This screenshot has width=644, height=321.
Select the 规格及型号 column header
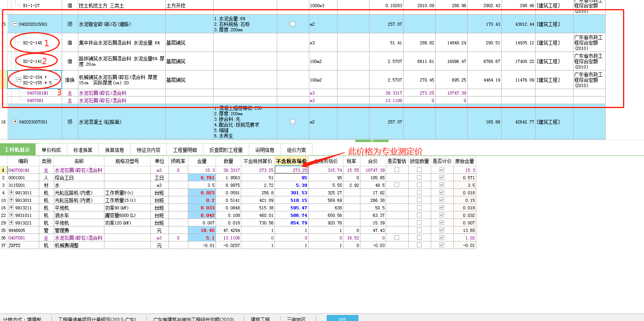[x=127, y=161]
